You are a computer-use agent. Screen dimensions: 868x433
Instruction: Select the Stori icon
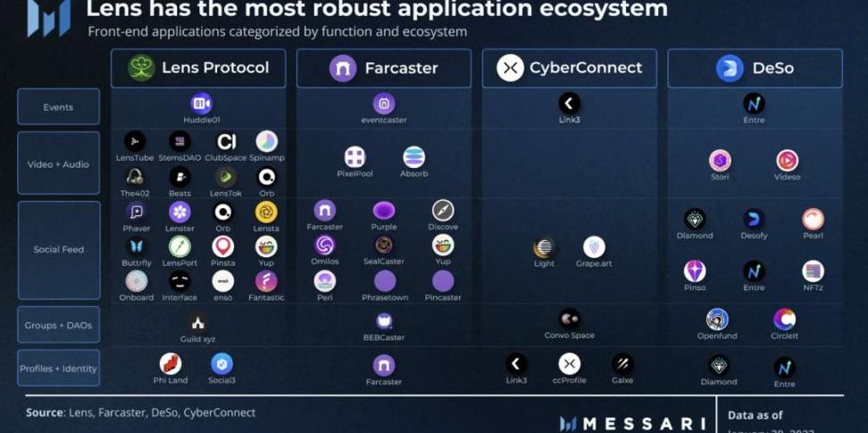click(x=720, y=161)
